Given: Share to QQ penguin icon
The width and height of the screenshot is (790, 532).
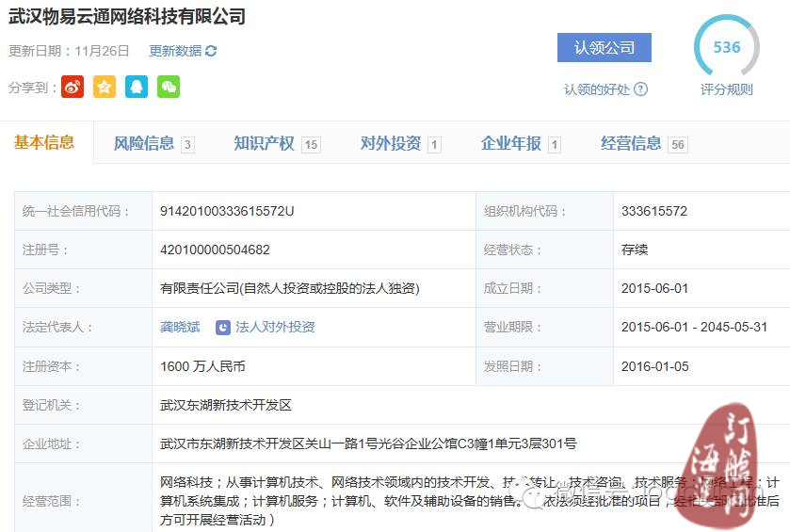Looking at the screenshot, I should pos(137,87).
